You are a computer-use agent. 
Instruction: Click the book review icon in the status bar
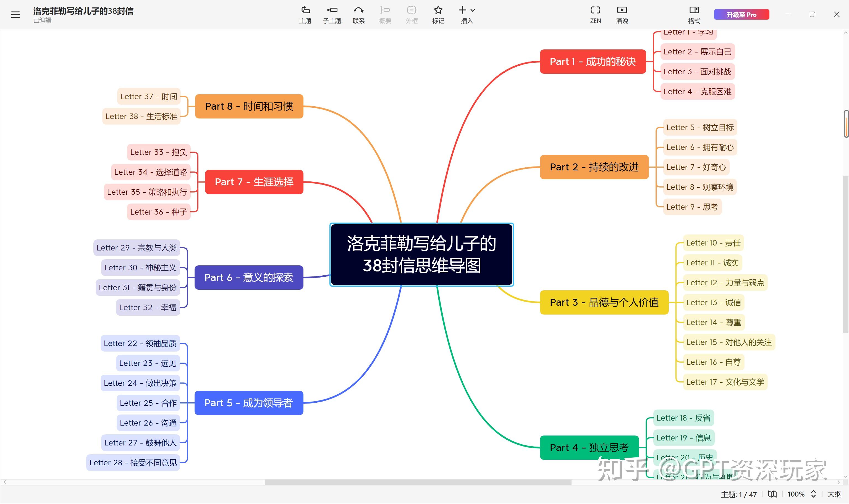coord(772,494)
